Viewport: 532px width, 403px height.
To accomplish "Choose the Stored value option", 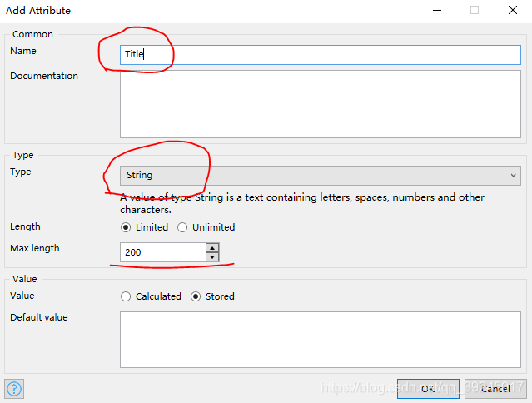I will click(196, 296).
